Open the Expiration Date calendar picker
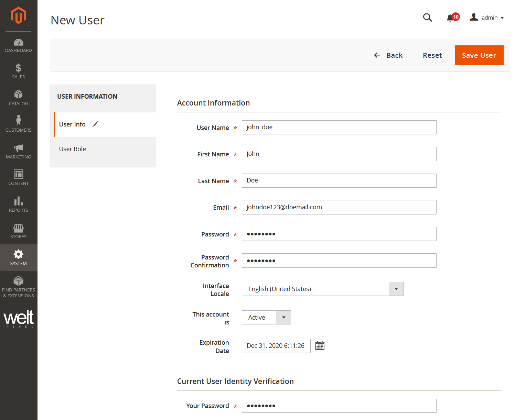Image resolution: width=515 pixels, height=420 pixels. pos(320,346)
